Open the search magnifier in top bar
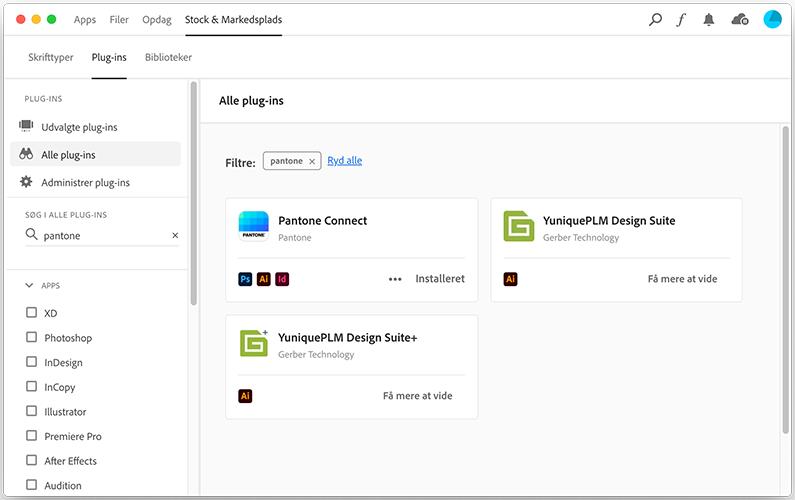This screenshot has height=500, width=795. tap(655, 20)
